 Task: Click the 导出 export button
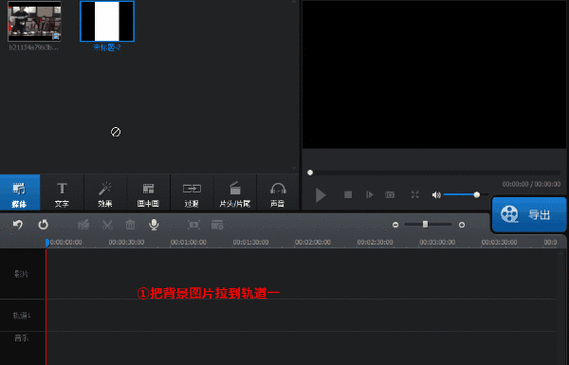(529, 215)
